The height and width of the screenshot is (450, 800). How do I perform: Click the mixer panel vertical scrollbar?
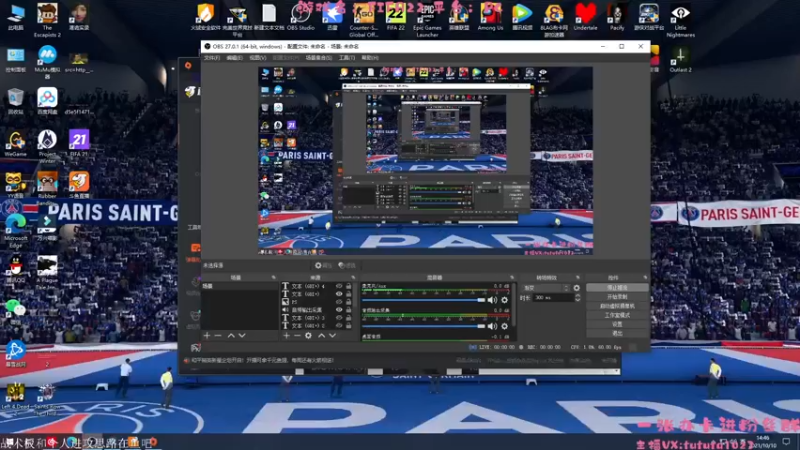click(x=514, y=306)
